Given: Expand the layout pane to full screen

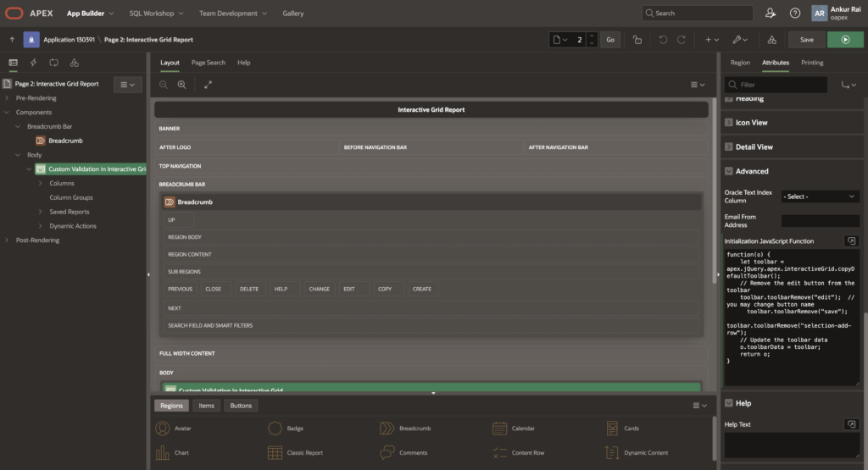Looking at the screenshot, I should click(208, 85).
